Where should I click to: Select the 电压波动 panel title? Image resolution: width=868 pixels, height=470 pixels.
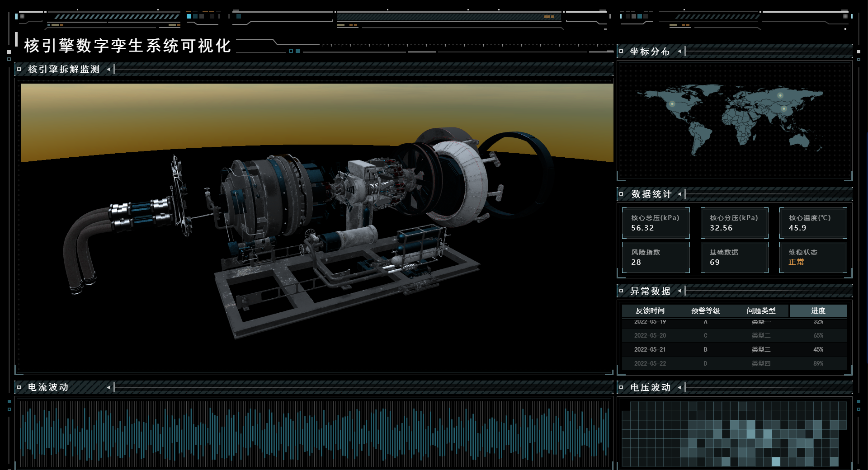pyautogui.click(x=651, y=388)
